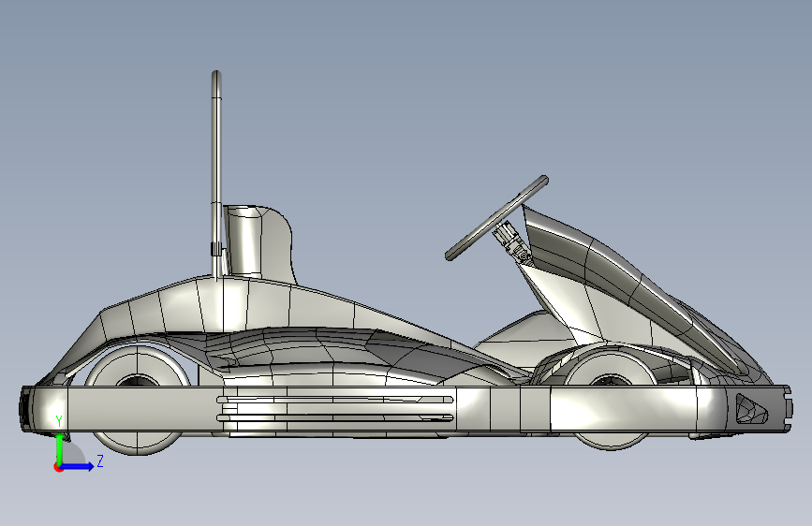Click the red origin point of the triad
The width and height of the screenshot is (812, 526).
pyautogui.click(x=58, y=467)
